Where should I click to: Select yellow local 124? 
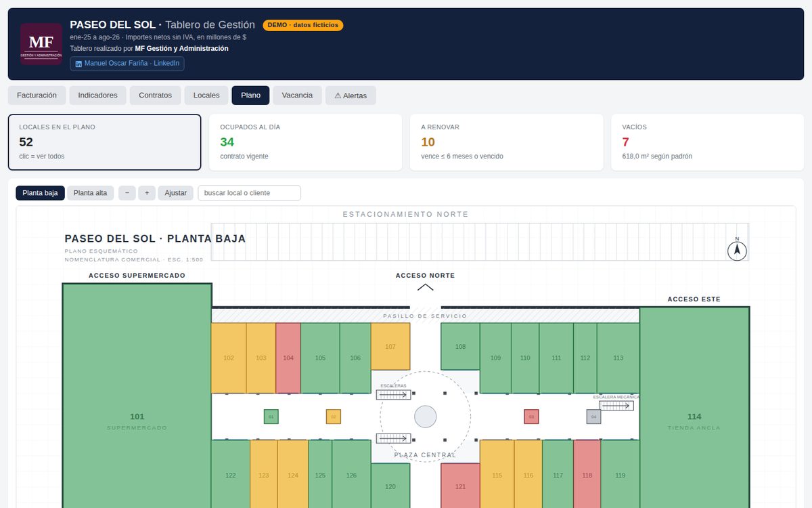click(293, 474)
